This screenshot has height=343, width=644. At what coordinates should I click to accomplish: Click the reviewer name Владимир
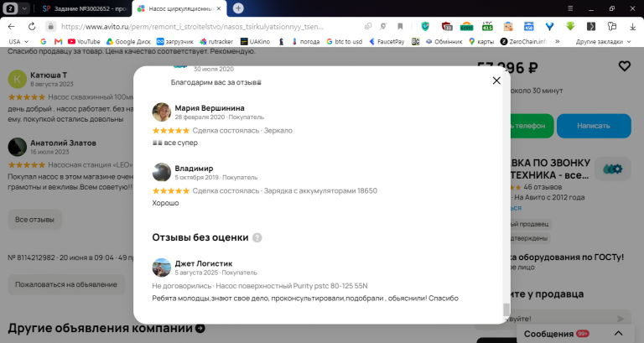(x=194, y=169)
